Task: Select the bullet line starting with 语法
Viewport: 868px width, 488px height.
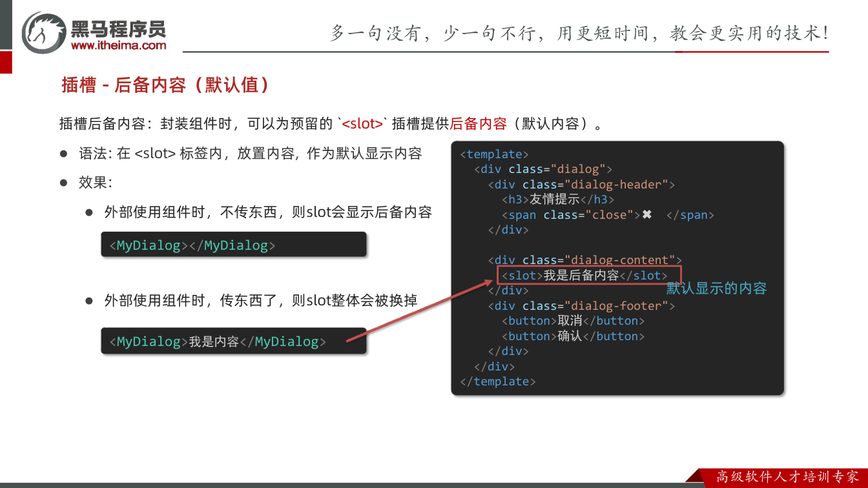Action: pyautogui.click(x=251, y=154)
